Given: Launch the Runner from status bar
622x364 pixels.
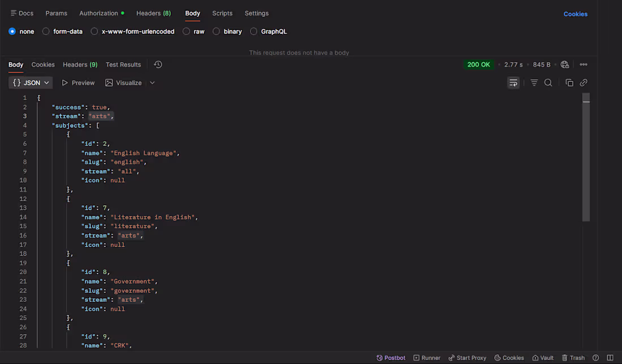Looking at the screenshot, I should click(x=427, y=358).
